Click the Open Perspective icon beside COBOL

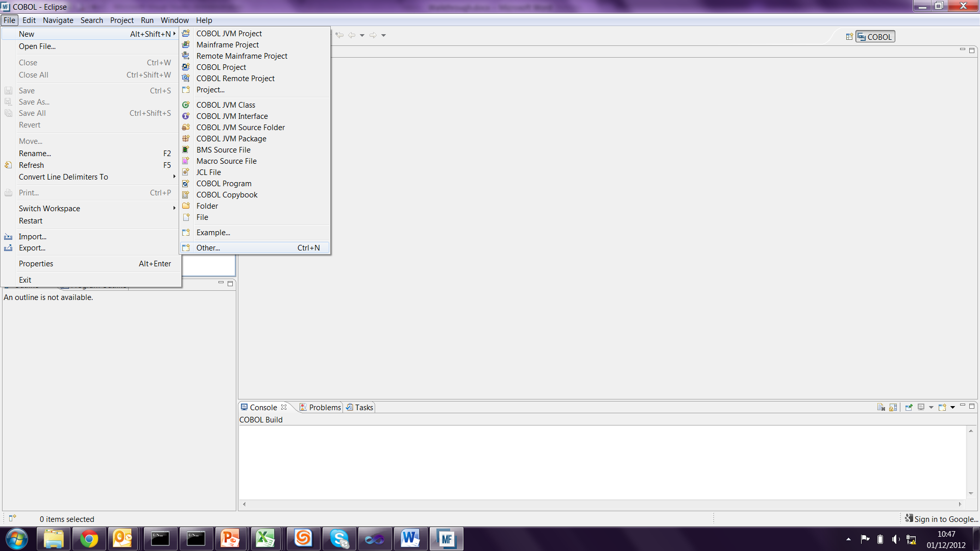pyautogui.click(x=849, y=37)
